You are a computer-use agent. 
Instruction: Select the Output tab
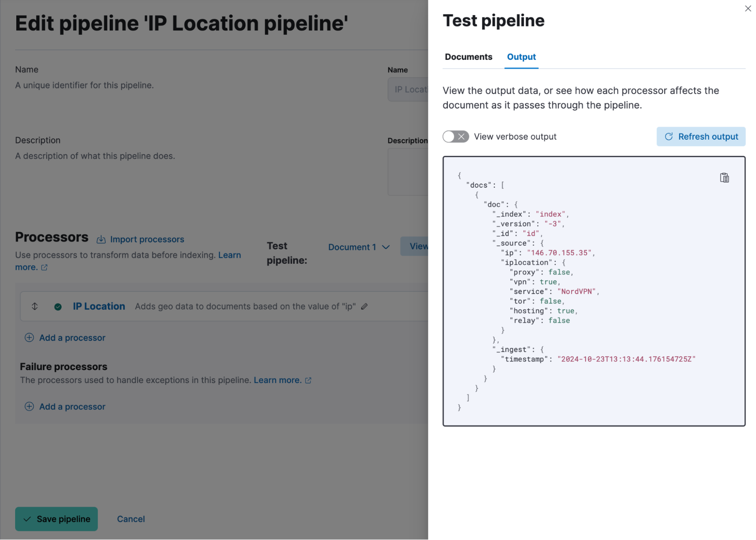point(521,57)
